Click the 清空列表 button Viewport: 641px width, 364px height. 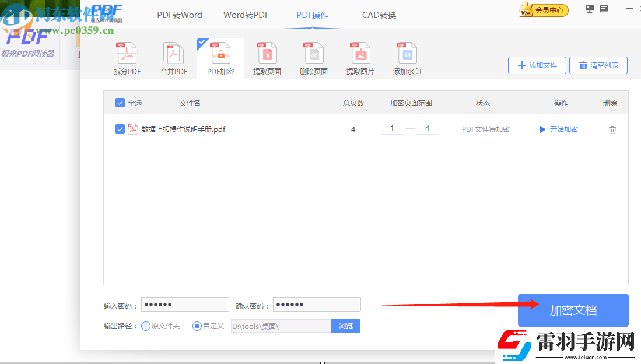point(598,65)
